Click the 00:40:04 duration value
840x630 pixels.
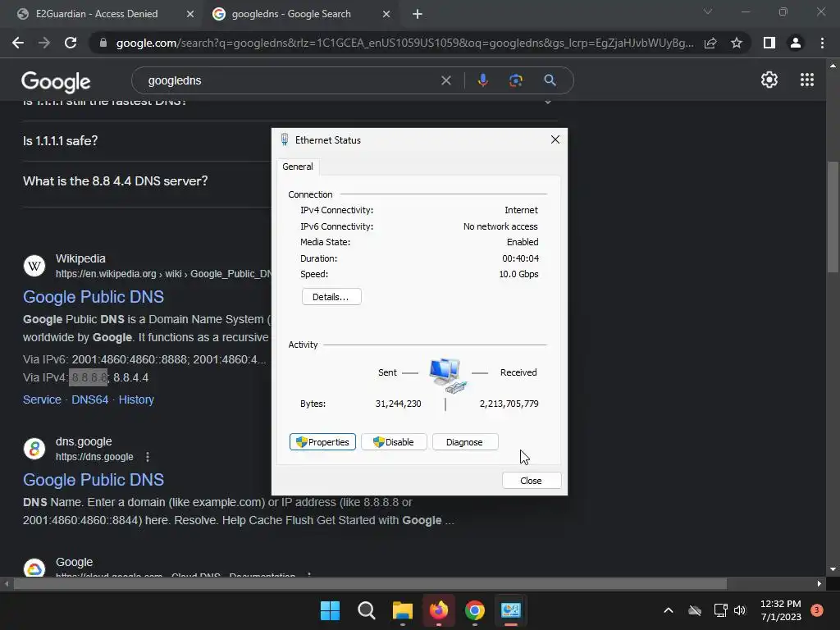520,258
